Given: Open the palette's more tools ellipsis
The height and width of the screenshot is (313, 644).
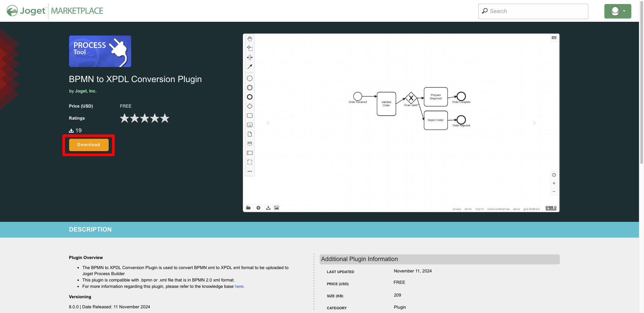Looking at the screenshot, I should coord(250,171).
